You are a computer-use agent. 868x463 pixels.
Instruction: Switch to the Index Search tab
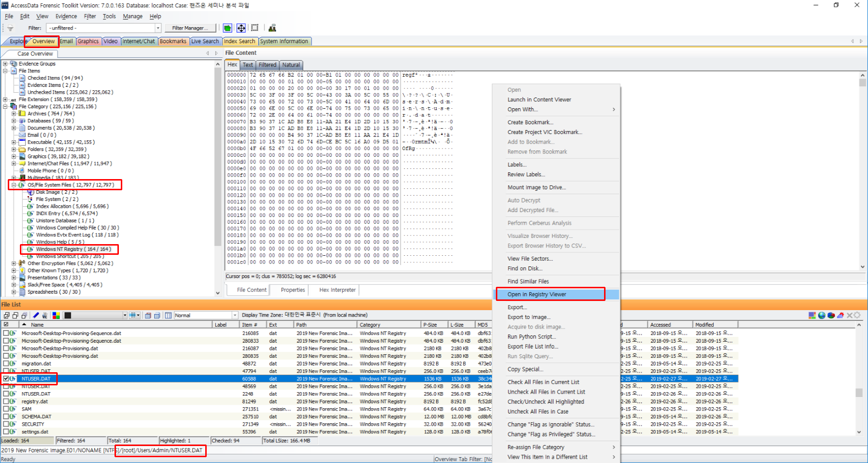click(239, 41)
